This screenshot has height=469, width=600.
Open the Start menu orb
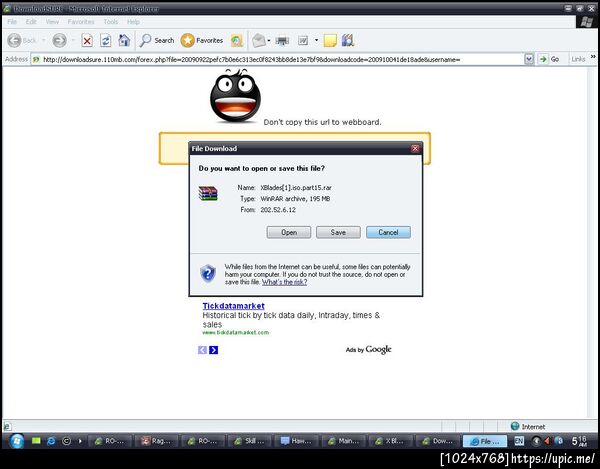click(16, 441)
